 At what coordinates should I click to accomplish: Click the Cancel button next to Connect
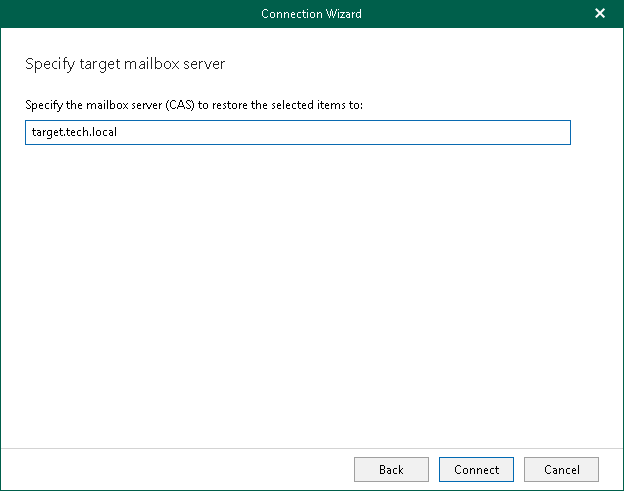[561, 469]
